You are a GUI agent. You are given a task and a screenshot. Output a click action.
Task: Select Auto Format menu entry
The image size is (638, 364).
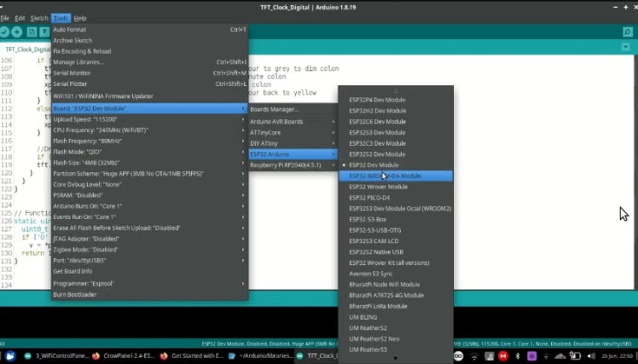click(x=150, y=29)
